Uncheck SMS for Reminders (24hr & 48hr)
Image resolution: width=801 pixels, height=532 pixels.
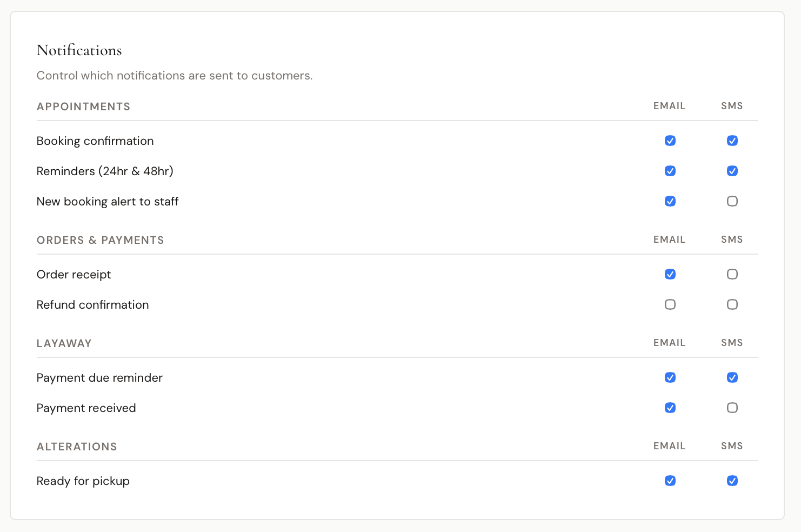click(732, 171)
